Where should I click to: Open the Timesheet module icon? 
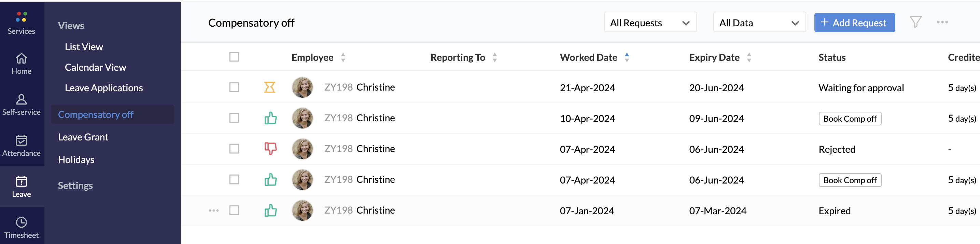point(21,223)
